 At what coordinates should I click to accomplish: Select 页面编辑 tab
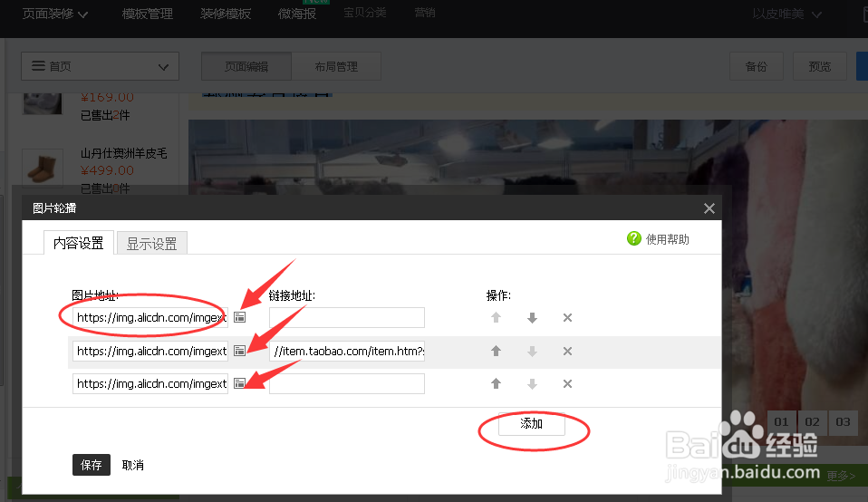pos(246,66)
